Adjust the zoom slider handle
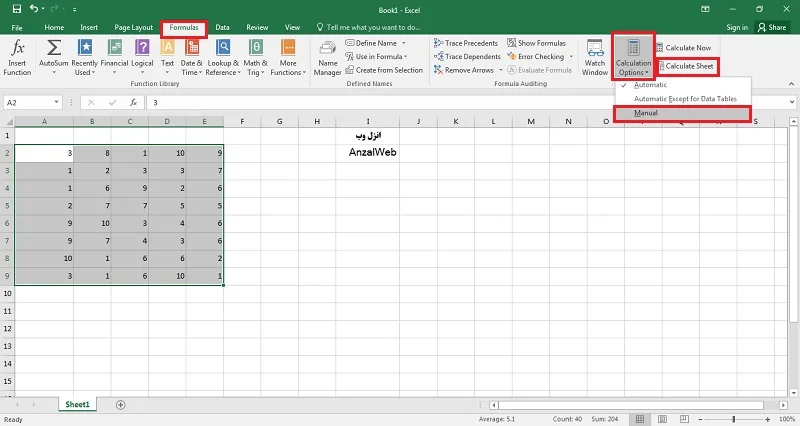800x426 pixels. tap(734, 419)
